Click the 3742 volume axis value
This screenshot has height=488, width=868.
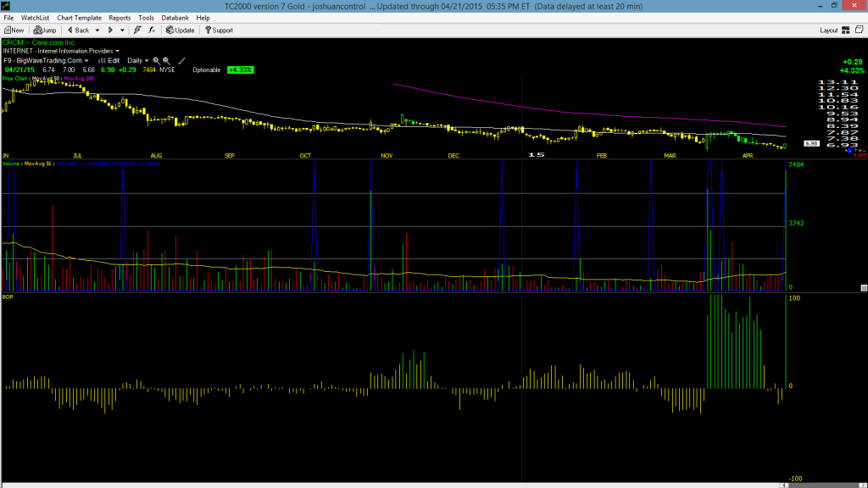[796, 223]
